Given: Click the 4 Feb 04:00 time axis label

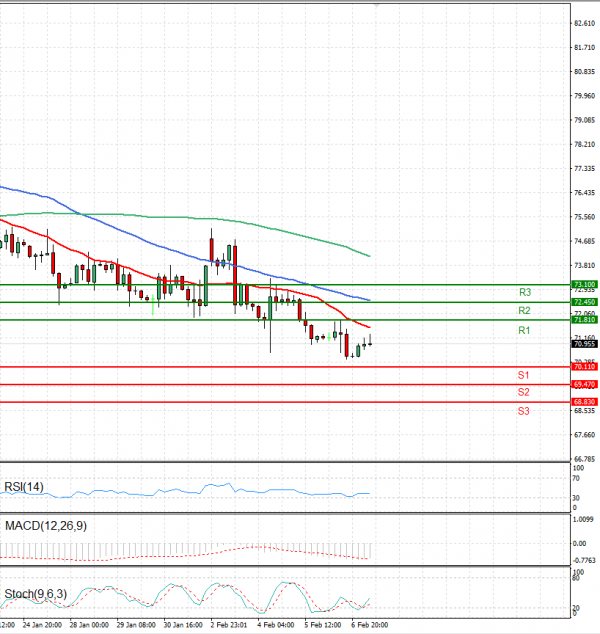Looking at the screenshot, I should click(275, 624).
